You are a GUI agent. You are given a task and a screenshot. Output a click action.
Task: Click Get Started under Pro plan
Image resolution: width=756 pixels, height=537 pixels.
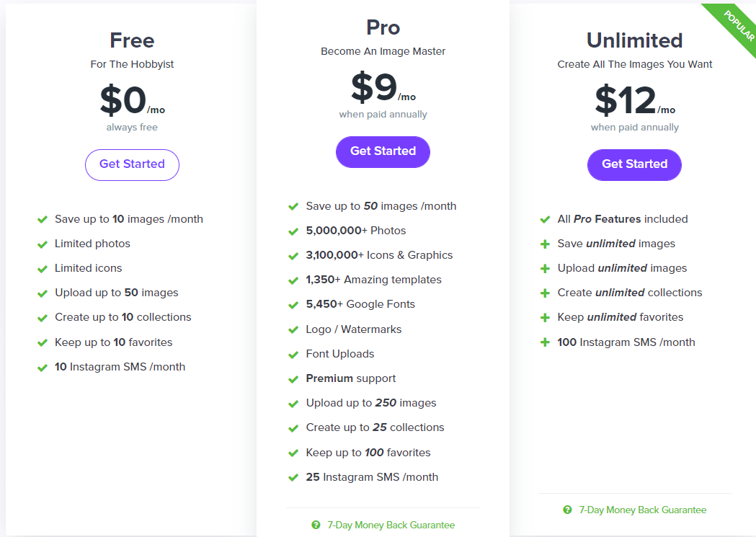[383, 151]
